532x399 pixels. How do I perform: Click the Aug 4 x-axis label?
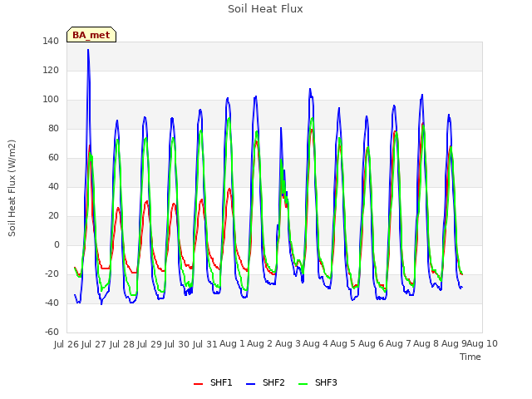coord(315,344)
